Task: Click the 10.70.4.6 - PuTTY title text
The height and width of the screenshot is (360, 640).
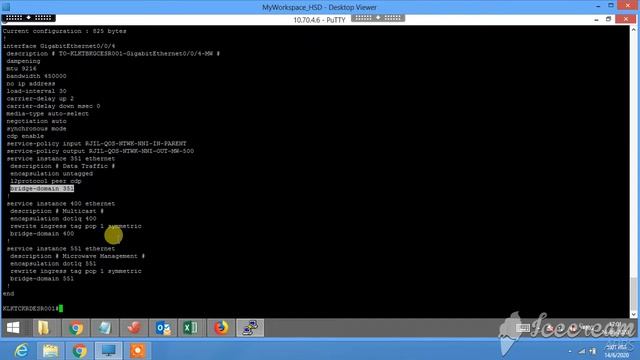Action: 319,20
